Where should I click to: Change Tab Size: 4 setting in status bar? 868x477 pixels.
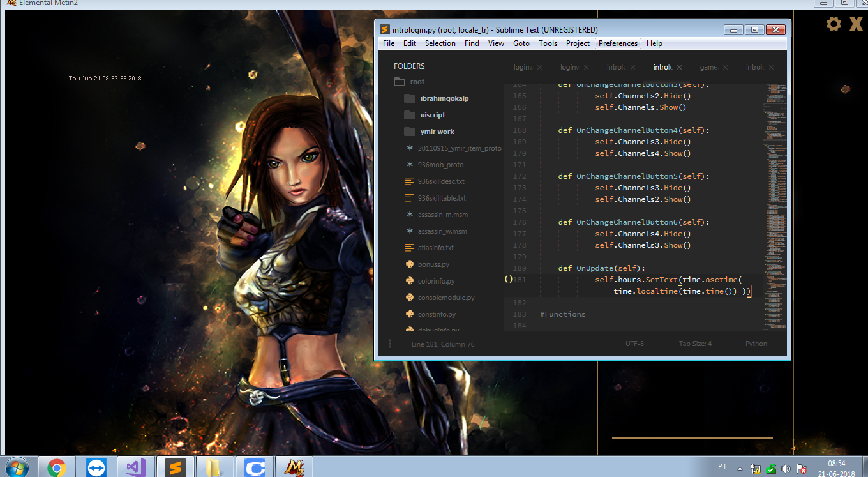point(695,344)
